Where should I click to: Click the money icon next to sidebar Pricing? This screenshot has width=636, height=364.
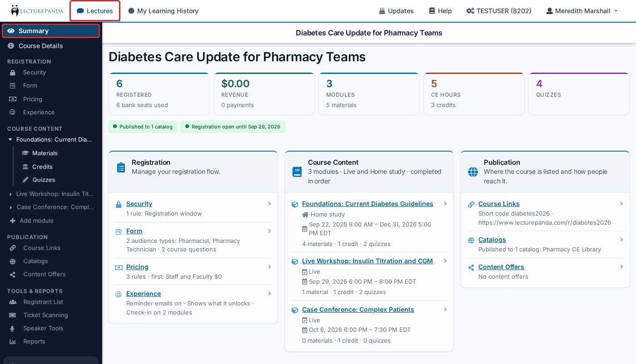13,99
